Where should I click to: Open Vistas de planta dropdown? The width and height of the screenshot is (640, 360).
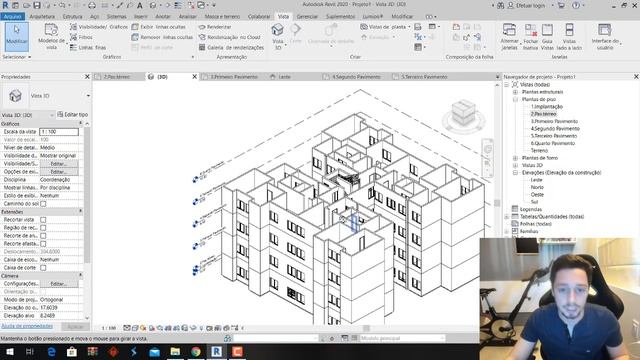tap(385, 27)
